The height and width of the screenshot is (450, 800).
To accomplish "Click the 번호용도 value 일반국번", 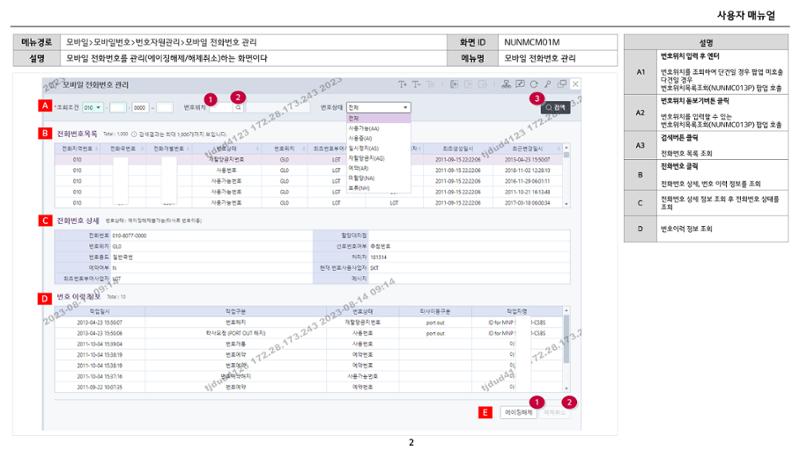I will click(122, 257).
